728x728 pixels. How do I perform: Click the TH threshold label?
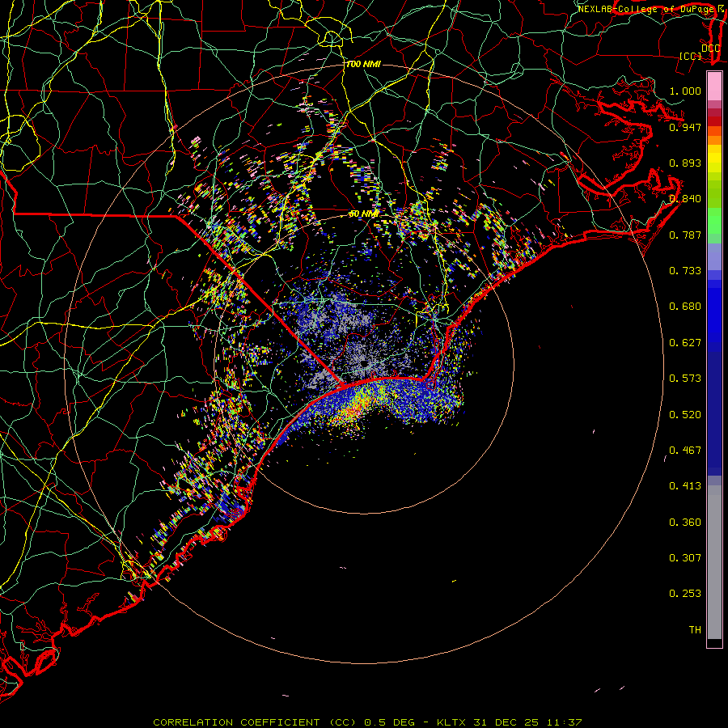pos(695,630)
